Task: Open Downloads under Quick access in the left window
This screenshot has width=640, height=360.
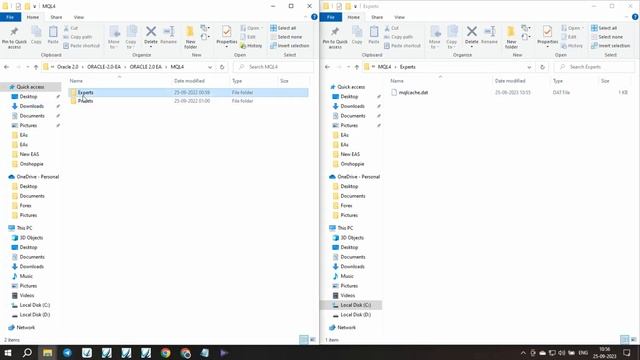Action: coord(31,106)
